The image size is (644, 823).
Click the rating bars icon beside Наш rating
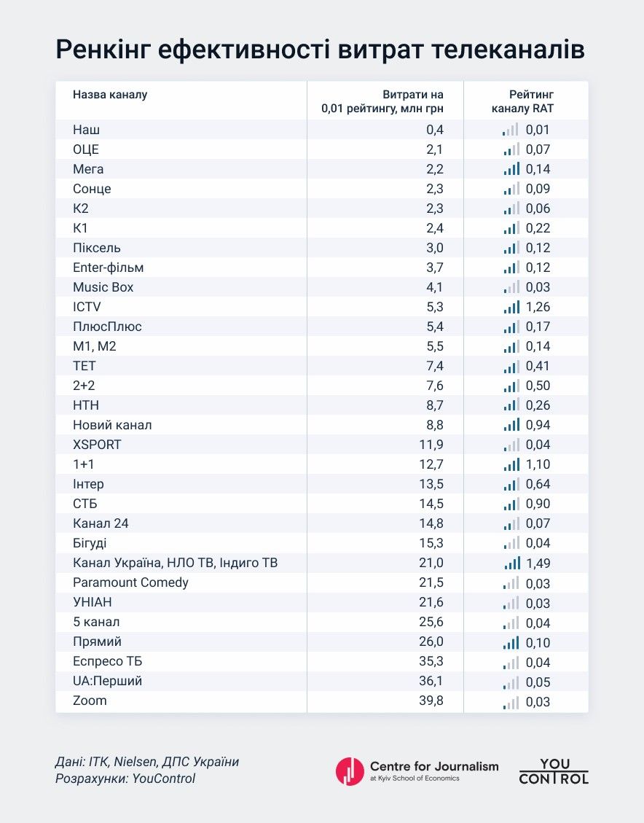[511, 130]
